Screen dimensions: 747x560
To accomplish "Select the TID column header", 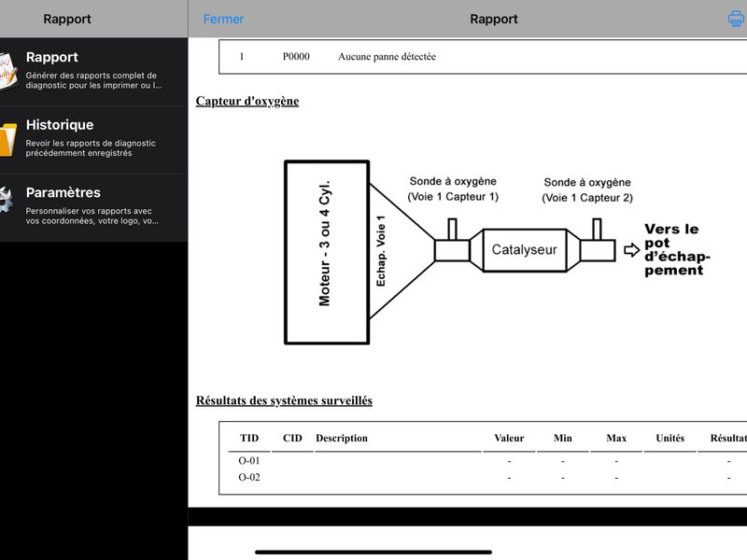I will (x=249, y=438).
